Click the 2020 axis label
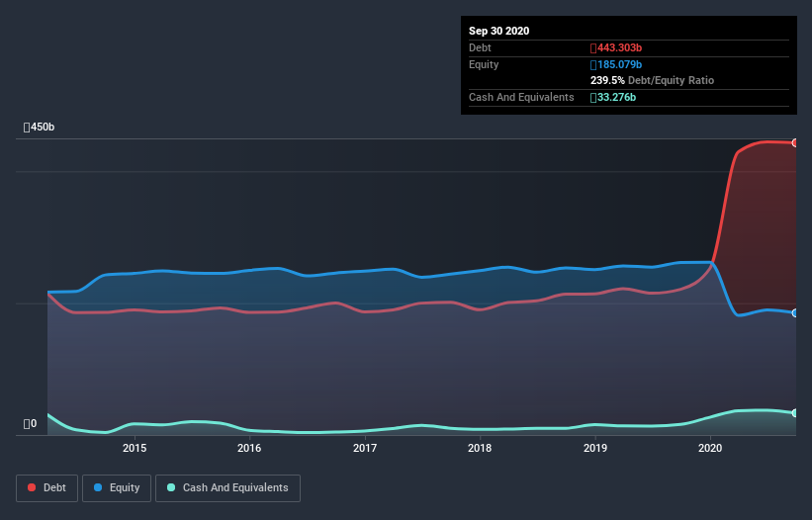 pos(710,448)
